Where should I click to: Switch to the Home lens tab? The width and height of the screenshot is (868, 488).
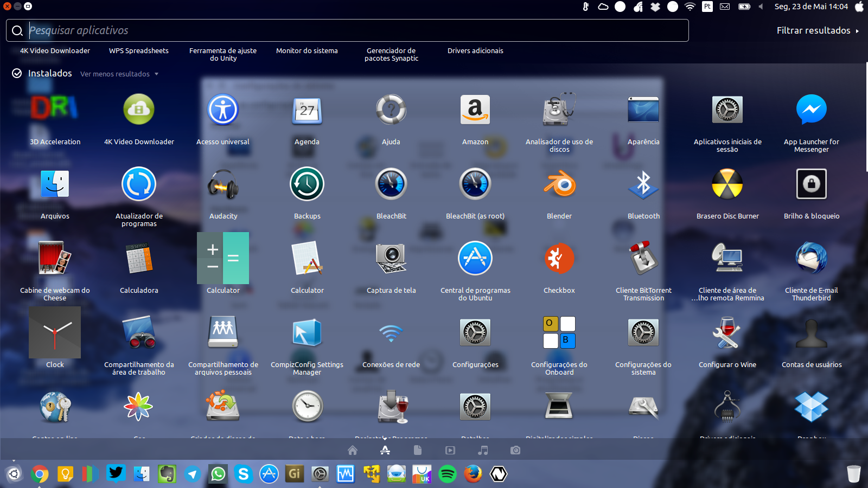(x=353, y=450)
